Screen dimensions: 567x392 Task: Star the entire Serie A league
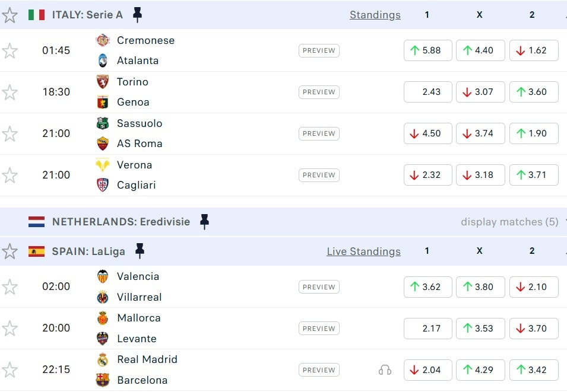(x=9, y=15)
